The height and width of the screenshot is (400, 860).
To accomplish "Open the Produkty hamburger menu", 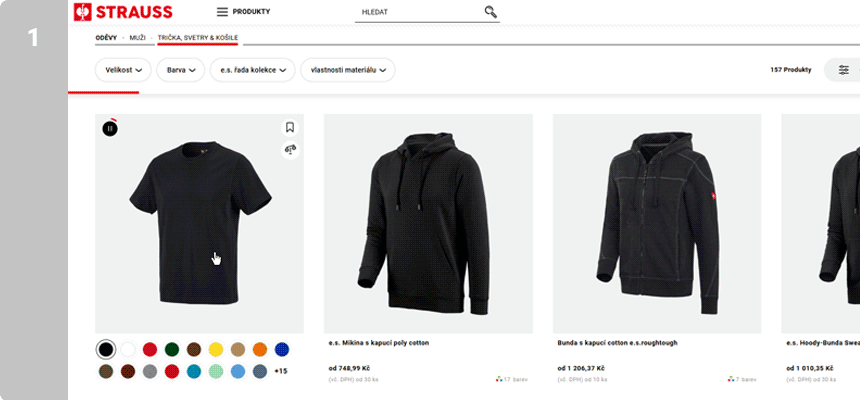I will 222,12.
